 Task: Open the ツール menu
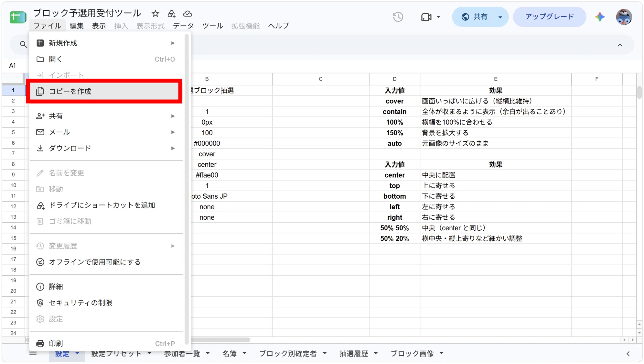[x=213, y=26]
